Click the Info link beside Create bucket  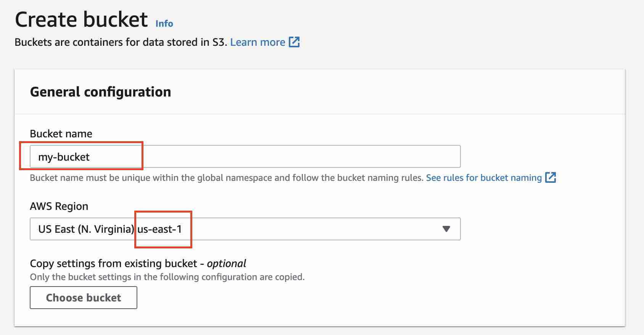(164, 24)
